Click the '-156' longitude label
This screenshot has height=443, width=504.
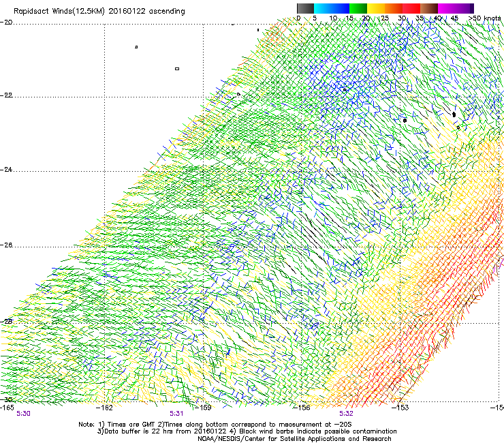302,408
